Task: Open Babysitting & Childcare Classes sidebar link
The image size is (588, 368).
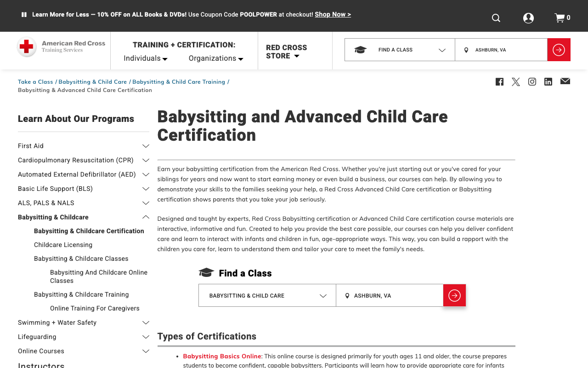Action: pos(81,259)
